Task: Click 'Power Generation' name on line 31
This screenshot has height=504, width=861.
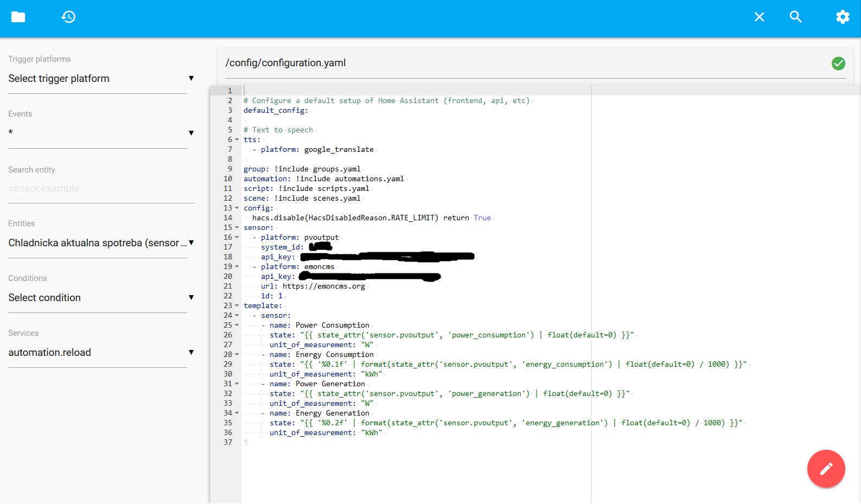Action: 330,384
